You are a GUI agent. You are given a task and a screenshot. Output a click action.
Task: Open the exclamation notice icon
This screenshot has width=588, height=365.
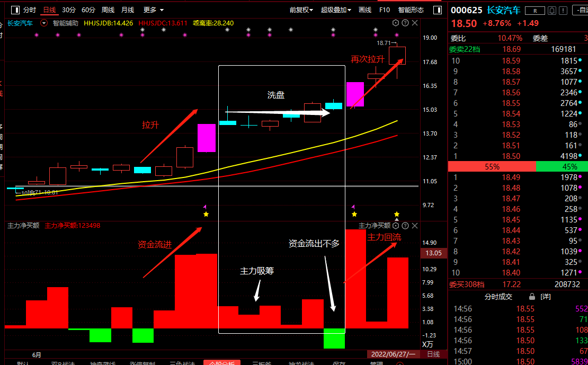tap(564, 11)
